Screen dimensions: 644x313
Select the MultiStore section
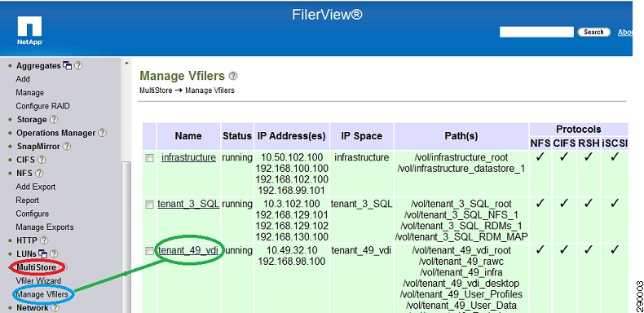click(x=37, y=267)
